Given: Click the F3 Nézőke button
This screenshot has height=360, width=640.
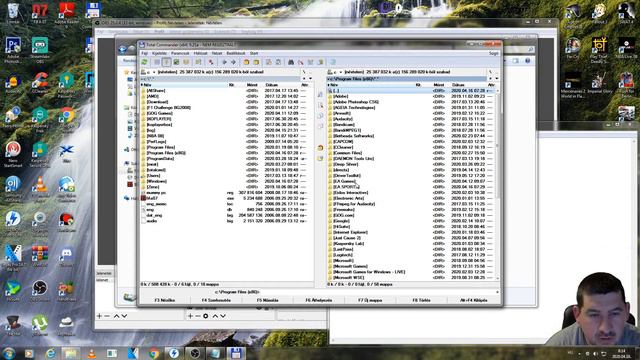Looking at the screenshot, I should [x=165, y=300].
